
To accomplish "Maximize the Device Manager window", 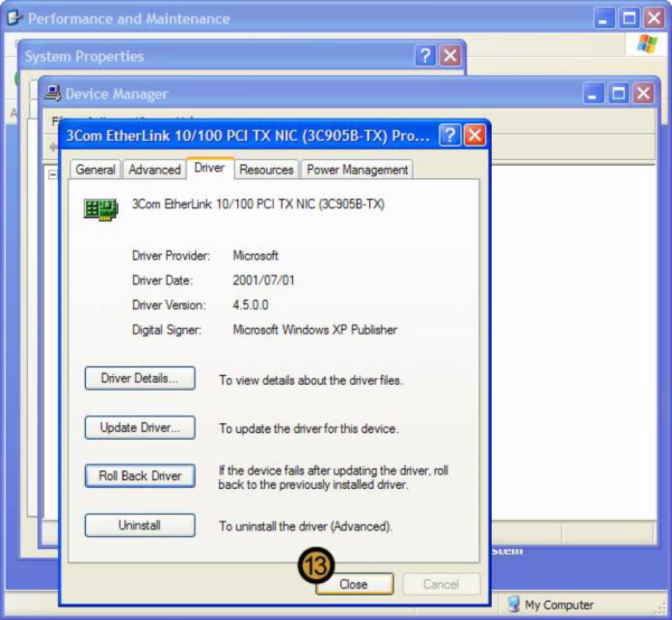I will pyautogui.click(x=618, y=93).
